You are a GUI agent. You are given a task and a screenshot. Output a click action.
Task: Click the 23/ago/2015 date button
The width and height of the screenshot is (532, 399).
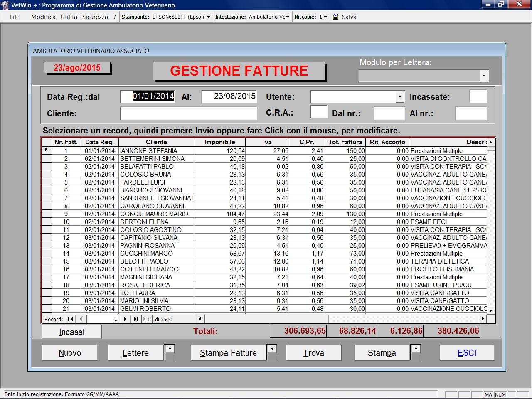(77, 68)
